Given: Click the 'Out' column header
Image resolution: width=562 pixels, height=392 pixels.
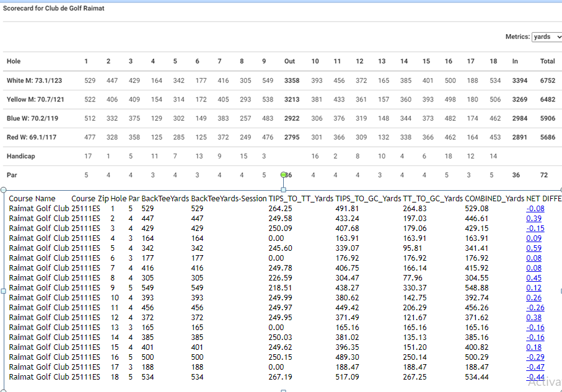Looking at the screenshot, I should 289,61.
